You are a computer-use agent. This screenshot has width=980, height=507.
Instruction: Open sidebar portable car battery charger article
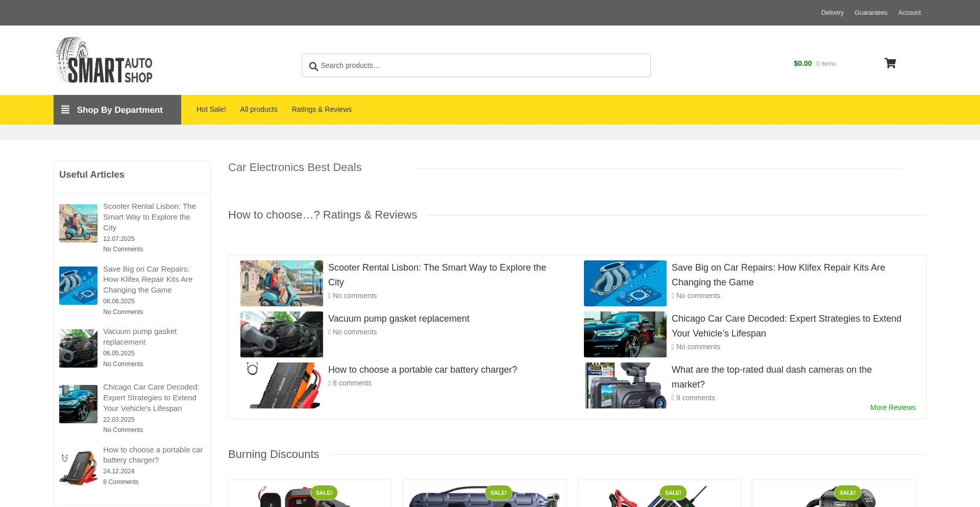153,455
